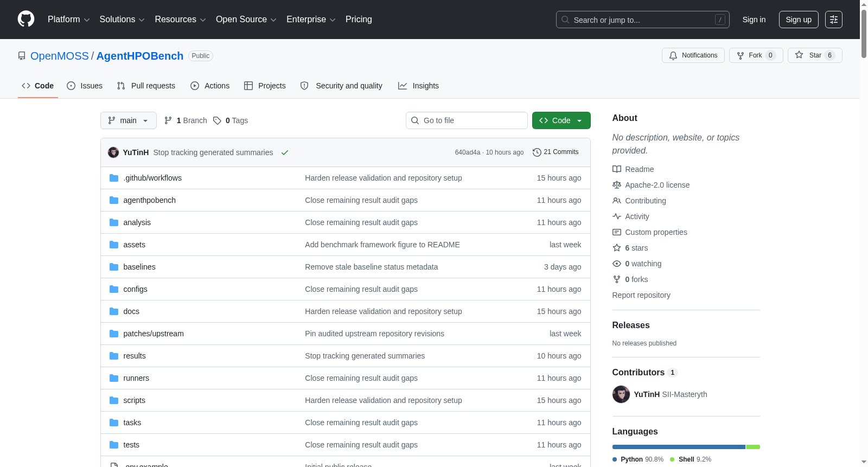The height and width of the screenshot is (467, 868).
Task: Click the tests folder icon
Action: (x=114, y=445)
